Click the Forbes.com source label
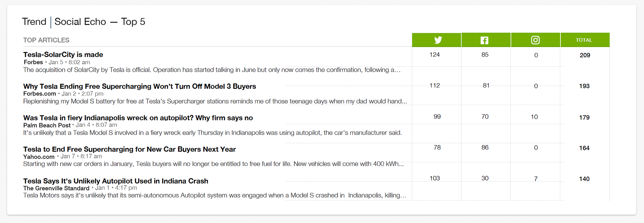This screenshot has width=644, height=223. (x=40, y=94)
